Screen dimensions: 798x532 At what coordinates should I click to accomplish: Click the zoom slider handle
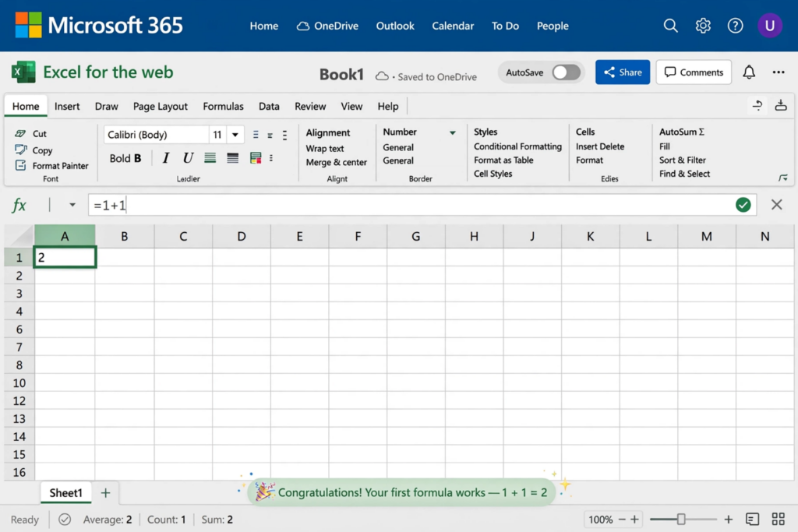click(681, 520)
